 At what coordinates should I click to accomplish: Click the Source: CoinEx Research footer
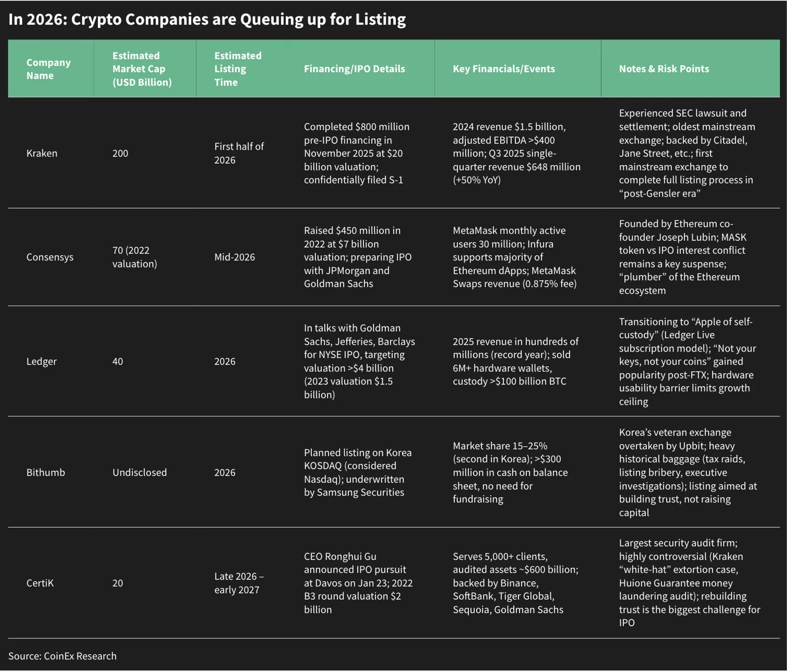click(62, 656)
